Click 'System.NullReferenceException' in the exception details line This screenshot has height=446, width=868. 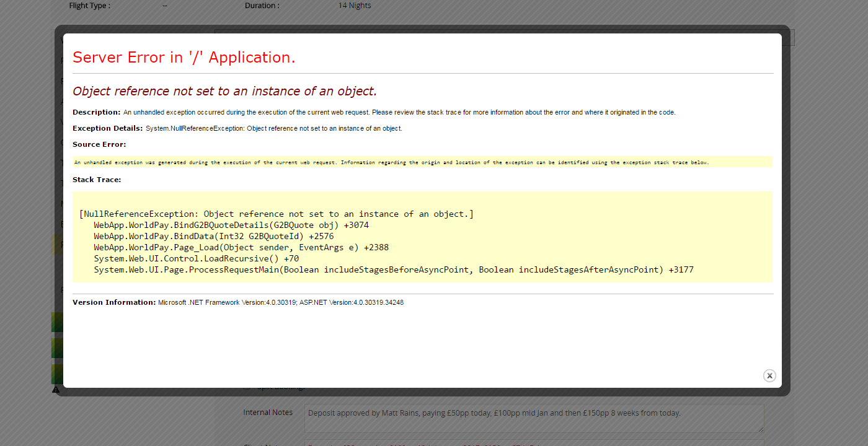tap(195, 128)
